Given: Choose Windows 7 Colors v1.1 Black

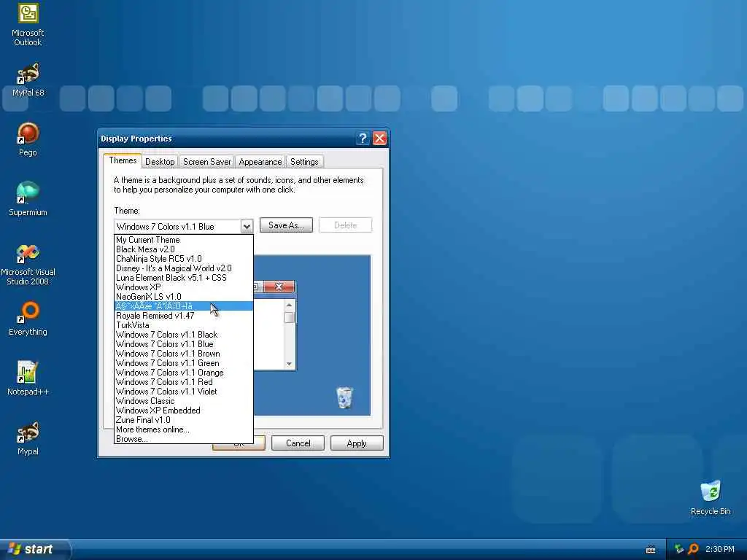Looking at the screenshot, I should (x=183, y=335).
